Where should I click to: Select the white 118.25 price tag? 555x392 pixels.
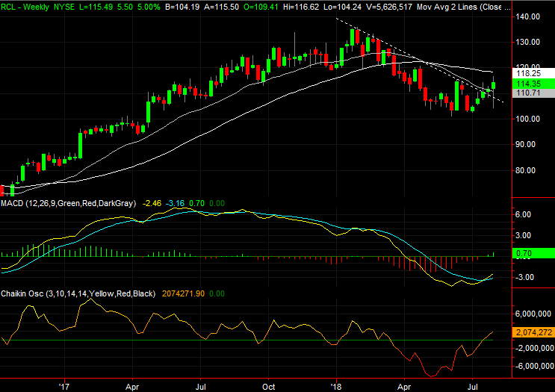532,73
